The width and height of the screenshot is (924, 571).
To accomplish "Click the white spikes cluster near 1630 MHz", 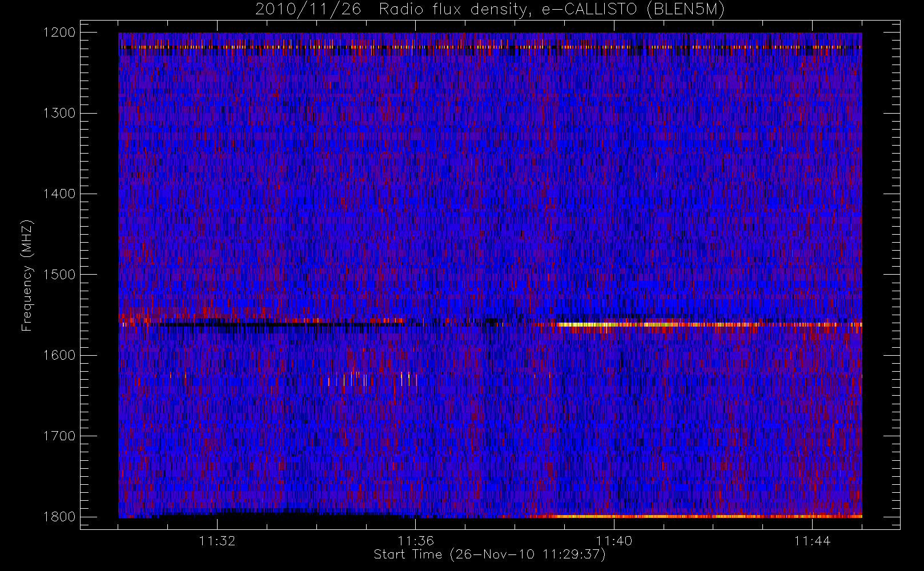I will point(373,380).
